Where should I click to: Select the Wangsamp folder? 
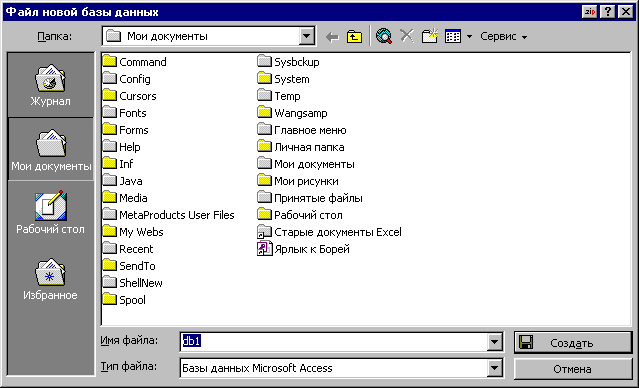click(293, 113)
